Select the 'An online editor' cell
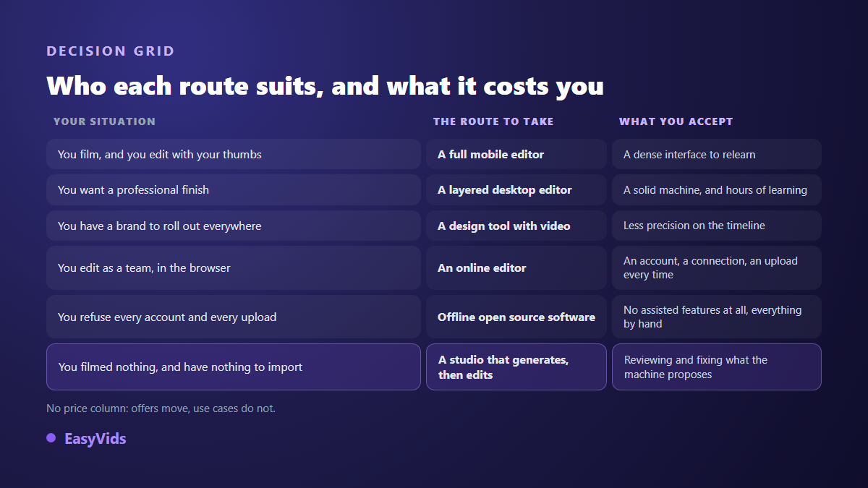This screenshot has height=488, width=868. (x=516, y=267)
